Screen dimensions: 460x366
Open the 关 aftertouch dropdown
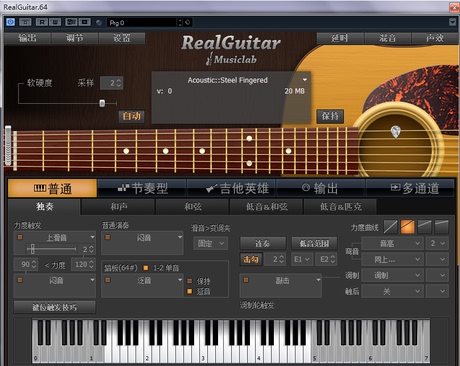(392, 291)
